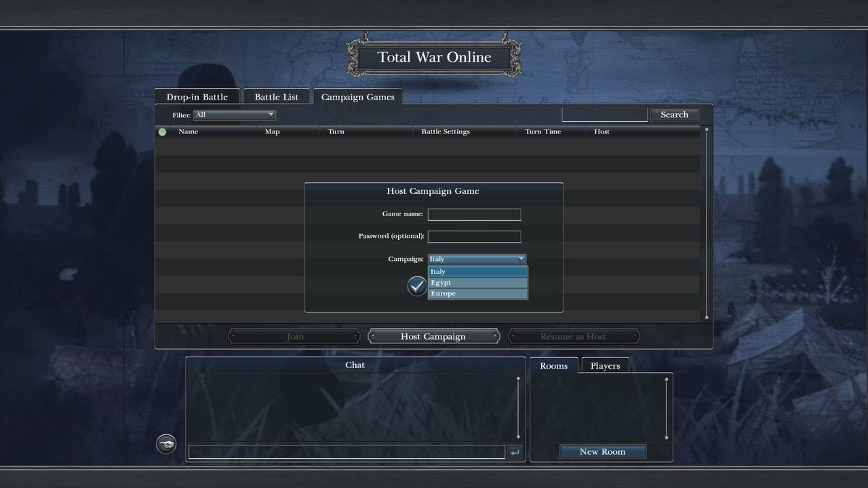Open the Filter dropdown set to All
868x488 pixels.
pos(234,115)
